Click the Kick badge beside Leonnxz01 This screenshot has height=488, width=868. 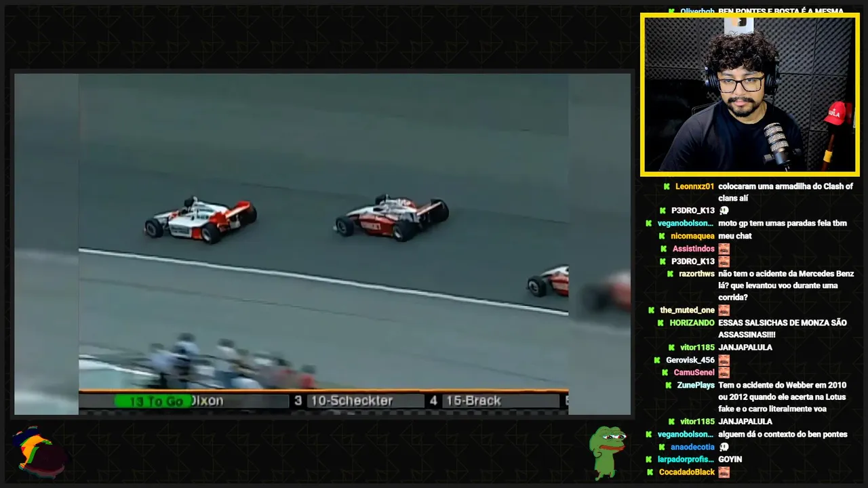pyautogui.click(x=667, y=186)
